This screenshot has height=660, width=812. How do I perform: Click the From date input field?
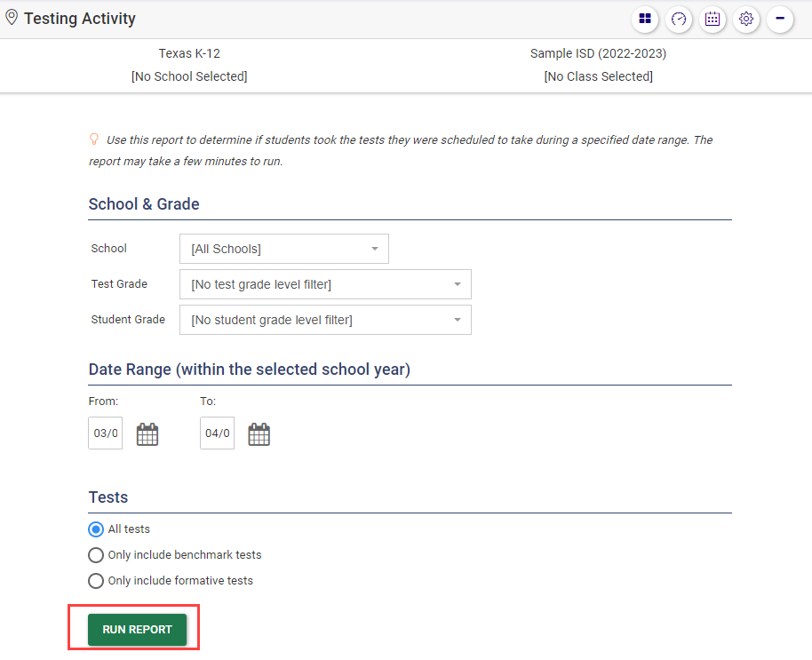[x=105, y=433]
